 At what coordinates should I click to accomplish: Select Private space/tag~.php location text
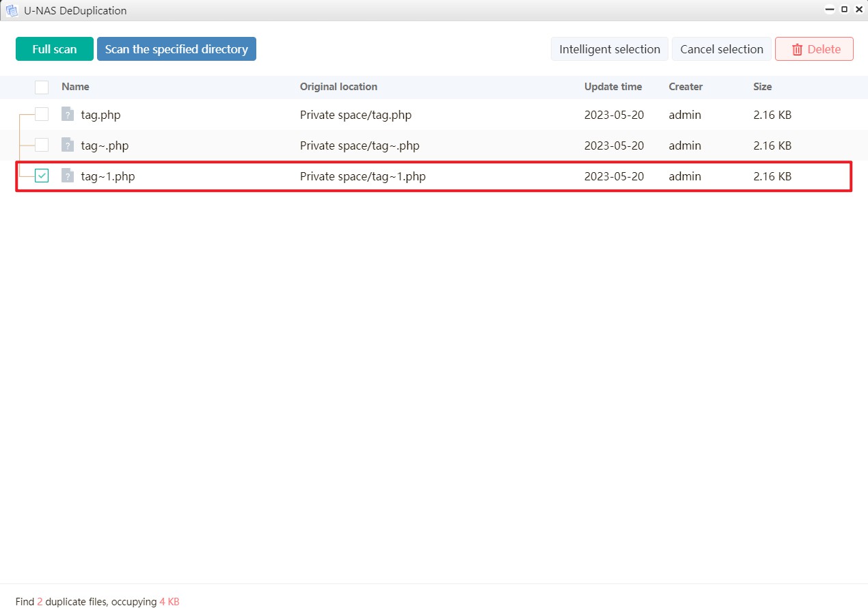pos(360,146)
